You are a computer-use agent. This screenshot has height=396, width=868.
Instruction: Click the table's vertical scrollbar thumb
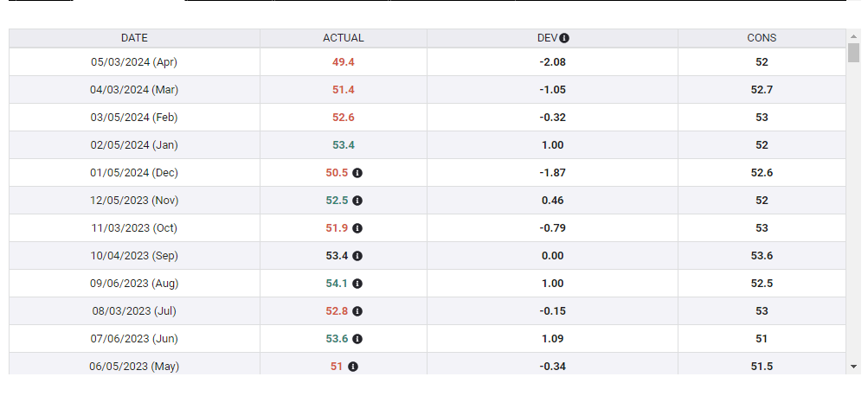click(x=853, y=54)
